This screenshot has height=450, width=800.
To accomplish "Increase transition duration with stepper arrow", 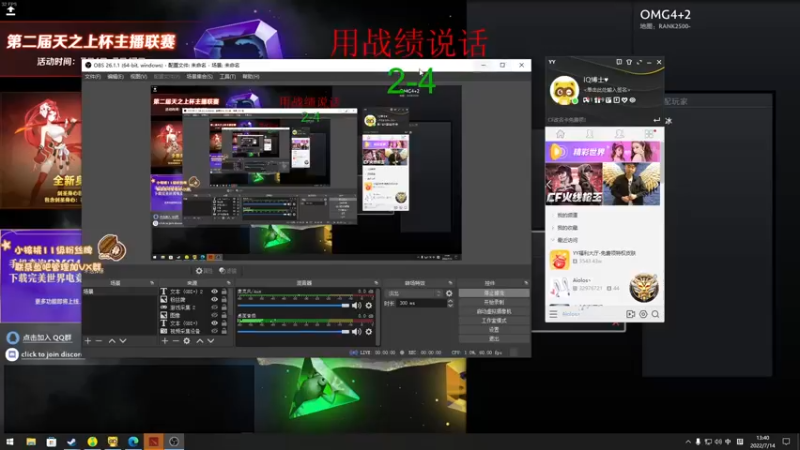I will 450,301.
